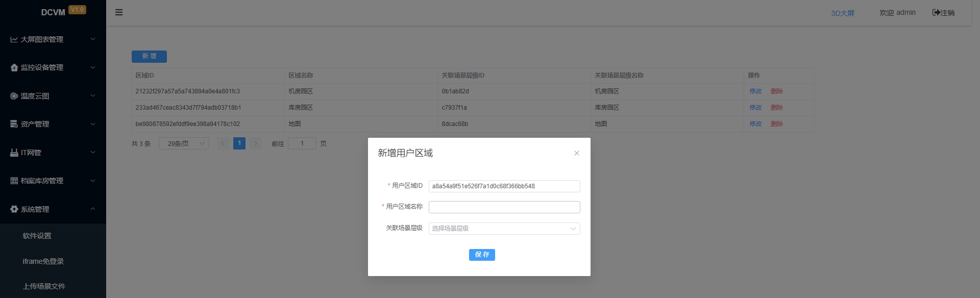Select the 大屏图表管理 menu label
Screen dimensions: 980x298
coord(42,39)
